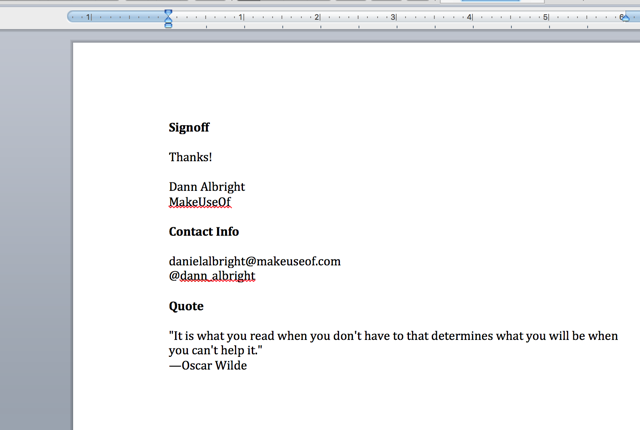
Task: Click the line 'you can't help it.'
Action: [x=216, y=350]
